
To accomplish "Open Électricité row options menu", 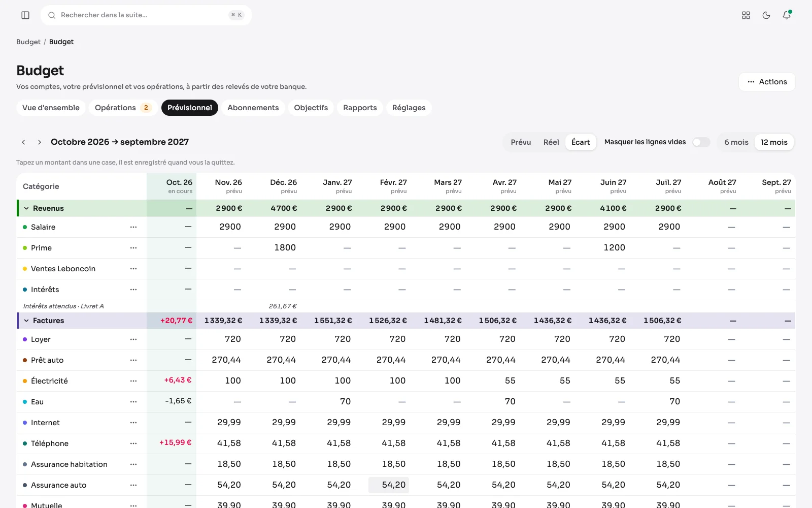I will (x=133, y=381).
